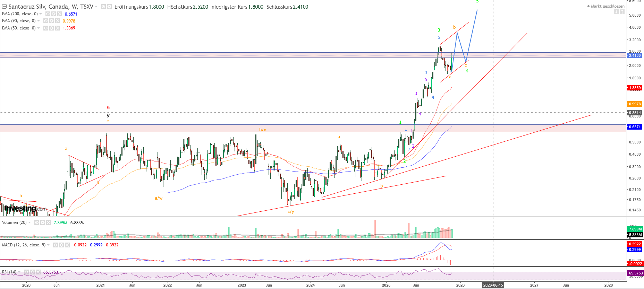The width and height of the screenshot is (644, 289).
Task: Expand the Santacruz Silv symbol dropdown arrow
Action: click(x=96, y=7)
